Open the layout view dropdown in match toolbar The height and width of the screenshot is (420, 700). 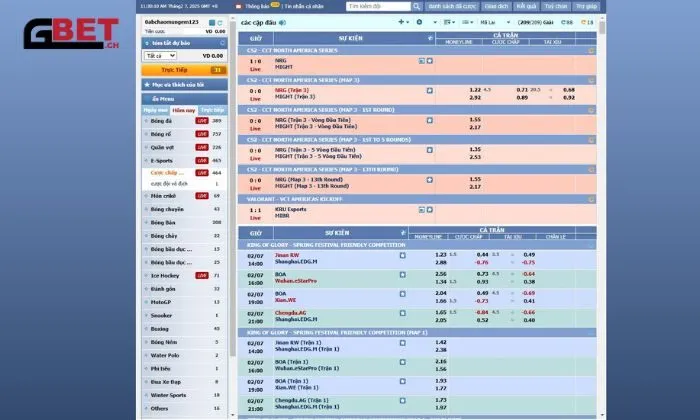pyautogui.click(x=449, y=22)
